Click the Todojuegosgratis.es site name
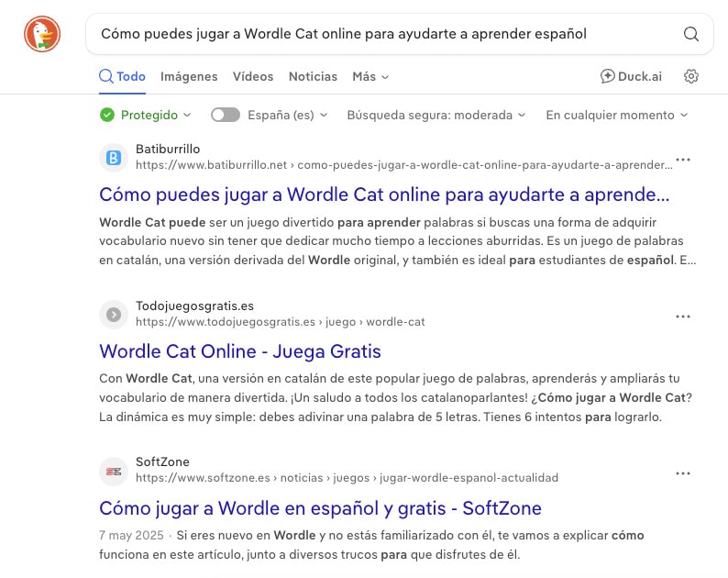This screenshot has height=578, width=728. pos(194,306)
